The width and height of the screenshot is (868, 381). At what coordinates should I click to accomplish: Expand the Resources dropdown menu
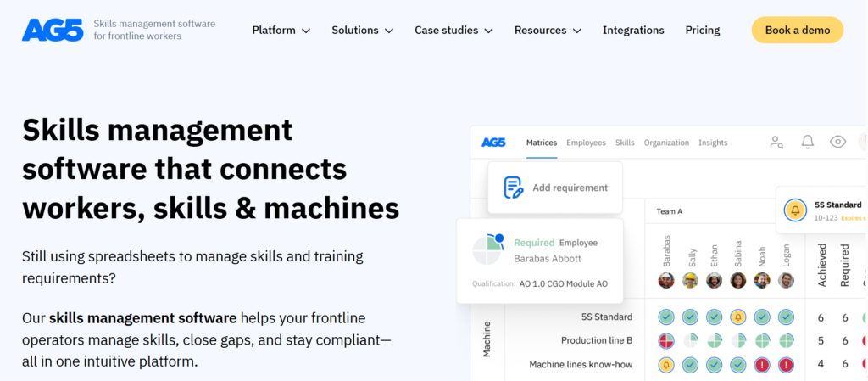tap(548, 30)
